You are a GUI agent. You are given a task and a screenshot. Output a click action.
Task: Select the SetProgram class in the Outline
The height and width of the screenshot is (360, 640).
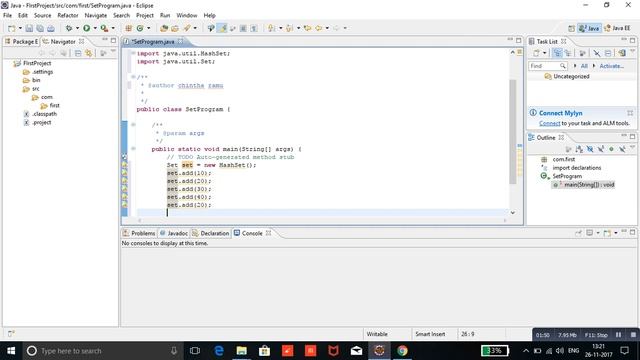coord(561,176)
